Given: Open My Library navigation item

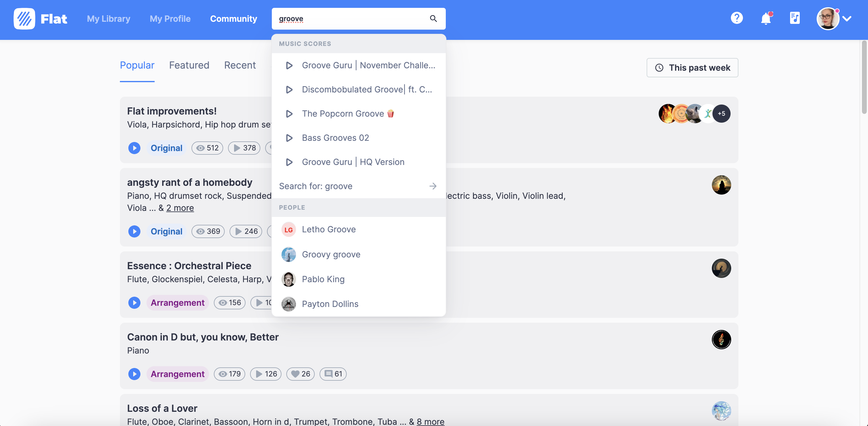Looking at the screenshot, I should 108,18.
